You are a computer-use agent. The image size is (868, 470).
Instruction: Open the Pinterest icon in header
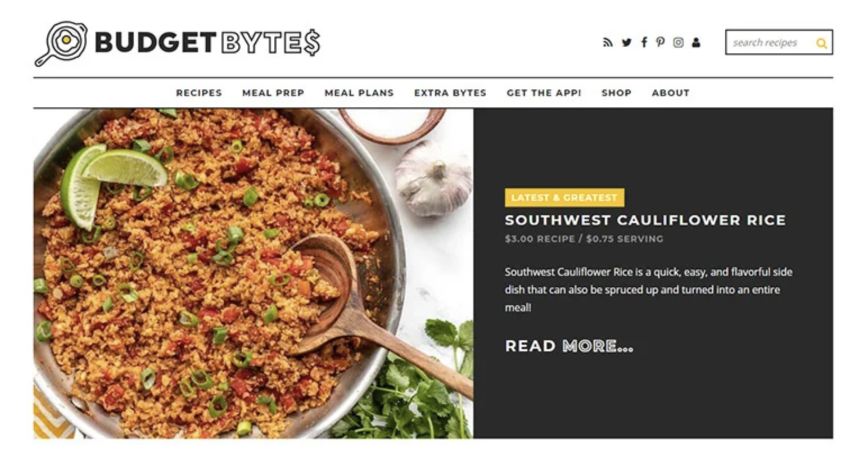pos(661,43)
